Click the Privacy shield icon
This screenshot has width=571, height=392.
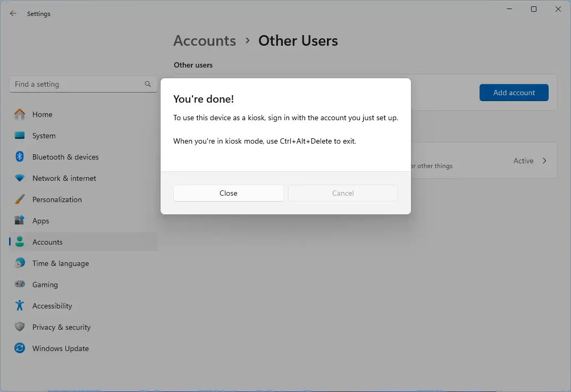pos(20,327)
